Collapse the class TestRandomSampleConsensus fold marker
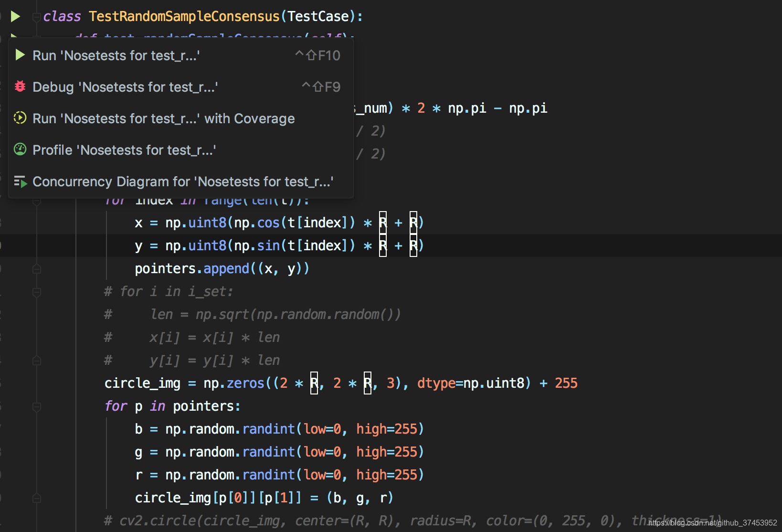 [x=36, y=17]
